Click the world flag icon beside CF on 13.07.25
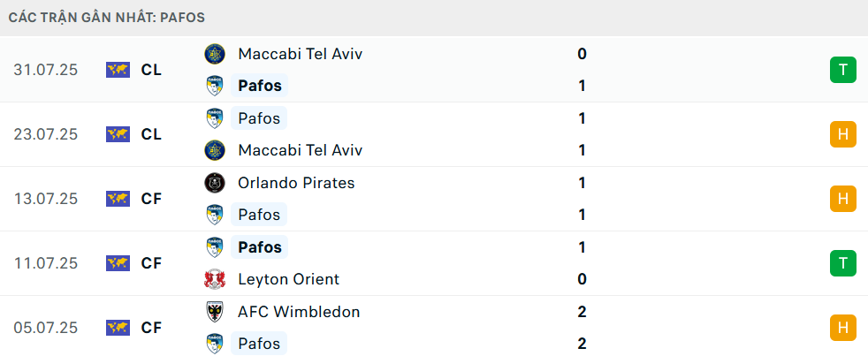The image size is (868, 356). click(118, 199)
